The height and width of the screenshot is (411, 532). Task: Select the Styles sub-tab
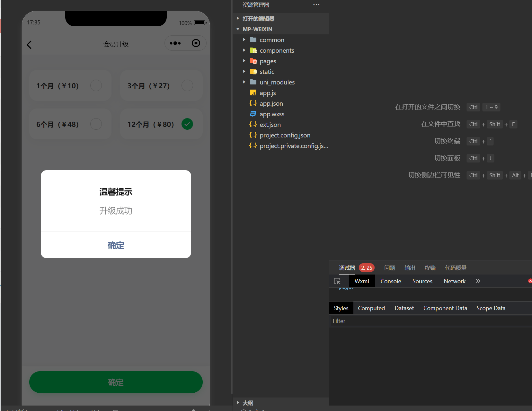[x=341, y=308]
